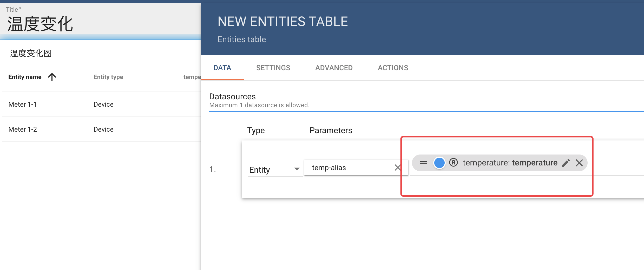This screenshot has height=270, width=644.
Task: Open the blue color picker for temperature key
Action: point(439,163)
